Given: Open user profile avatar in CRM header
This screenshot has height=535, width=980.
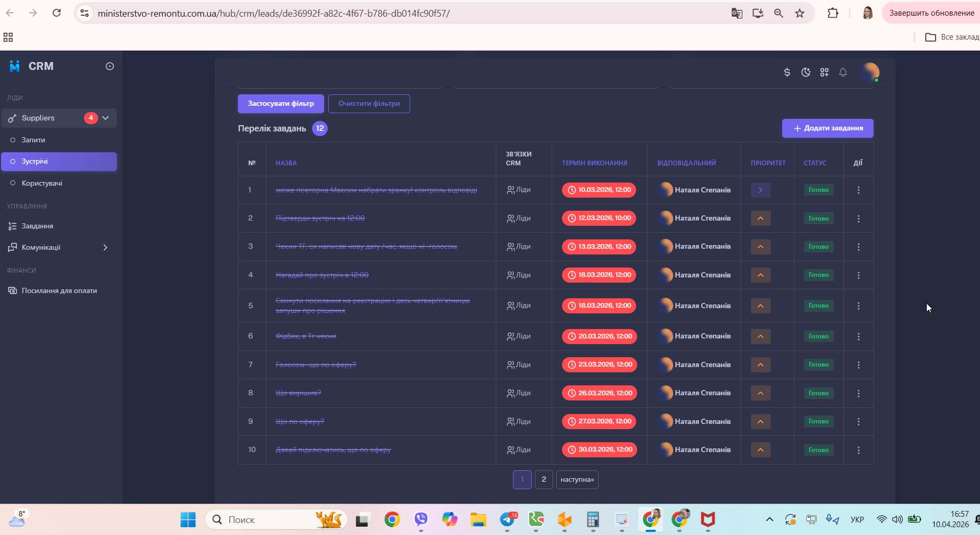Looking at the screenshot, I should [870, 72].
